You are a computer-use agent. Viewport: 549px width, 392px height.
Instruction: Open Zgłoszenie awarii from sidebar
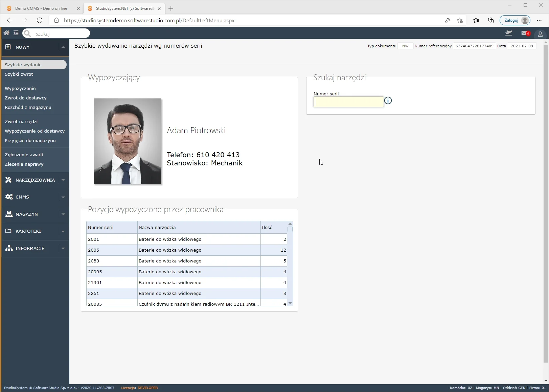coord(24,155)
